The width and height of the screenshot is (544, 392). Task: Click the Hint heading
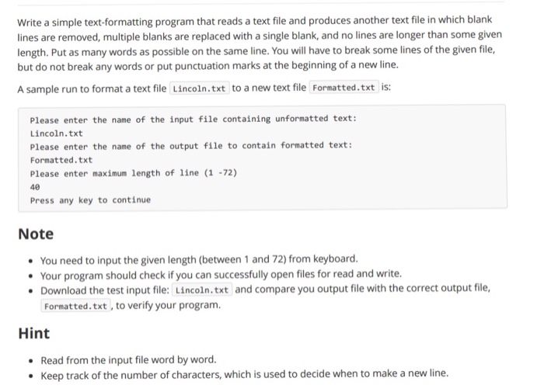[34, 334]
